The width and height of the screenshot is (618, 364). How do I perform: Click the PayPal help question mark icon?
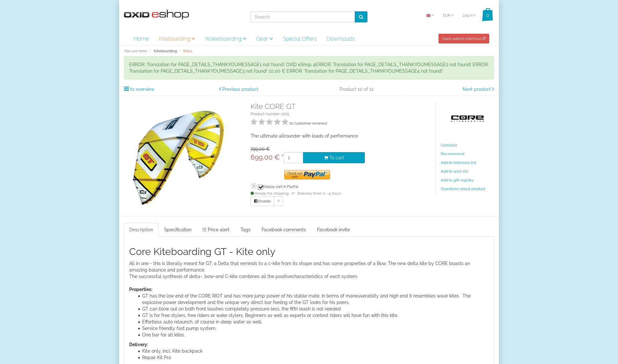[x=254, y=186]
